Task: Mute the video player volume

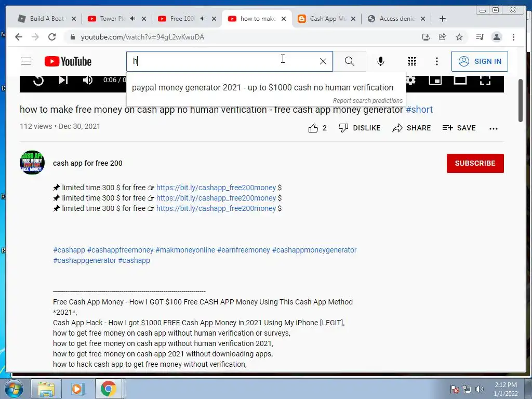Action: pos(87,80)
